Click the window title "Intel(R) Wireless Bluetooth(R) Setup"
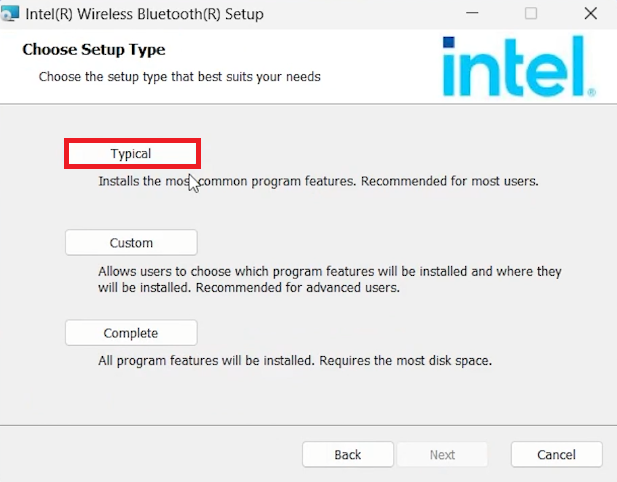 pos(145,14)
